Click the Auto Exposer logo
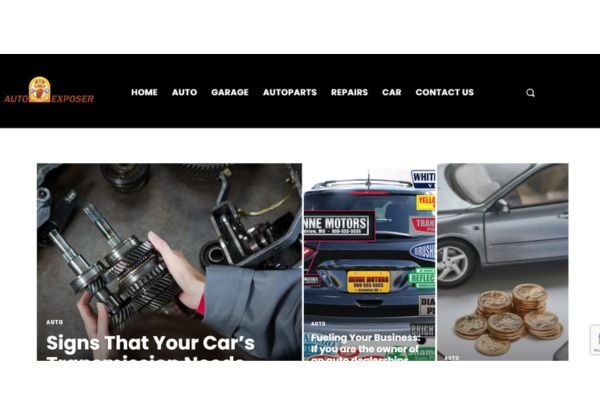Image resolution: width=600 pixels, height=409 pixels. pos(49,90)
